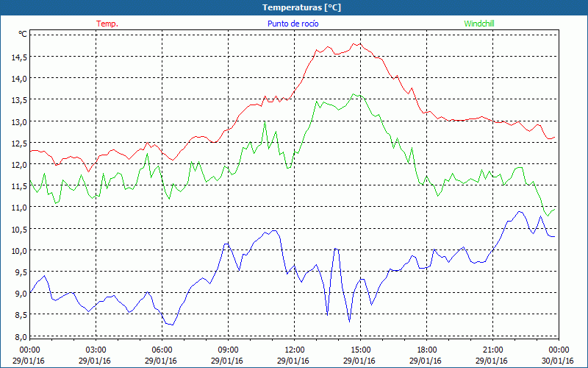588x368 pixels.
Task: Click the 30/01/16 date label
Action: point(558,361)
